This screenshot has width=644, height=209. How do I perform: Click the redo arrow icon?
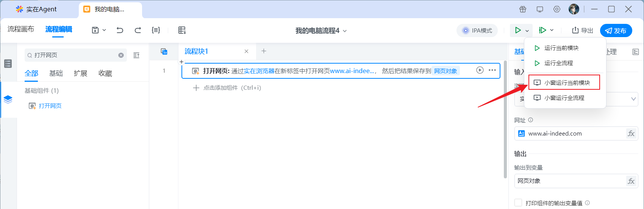(138, 30)
